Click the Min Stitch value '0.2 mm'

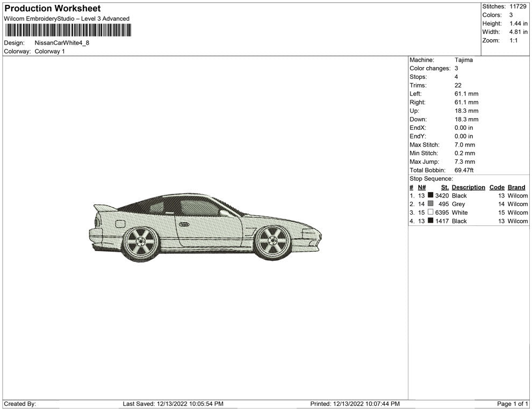pyautogui.click(x=465, y=153)
